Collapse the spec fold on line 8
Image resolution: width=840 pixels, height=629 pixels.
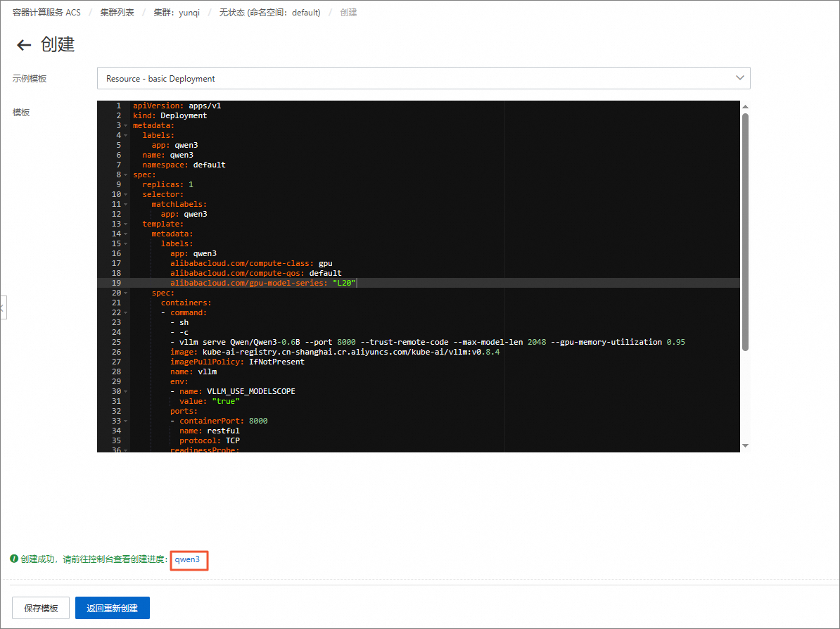[x=126, y=174]
